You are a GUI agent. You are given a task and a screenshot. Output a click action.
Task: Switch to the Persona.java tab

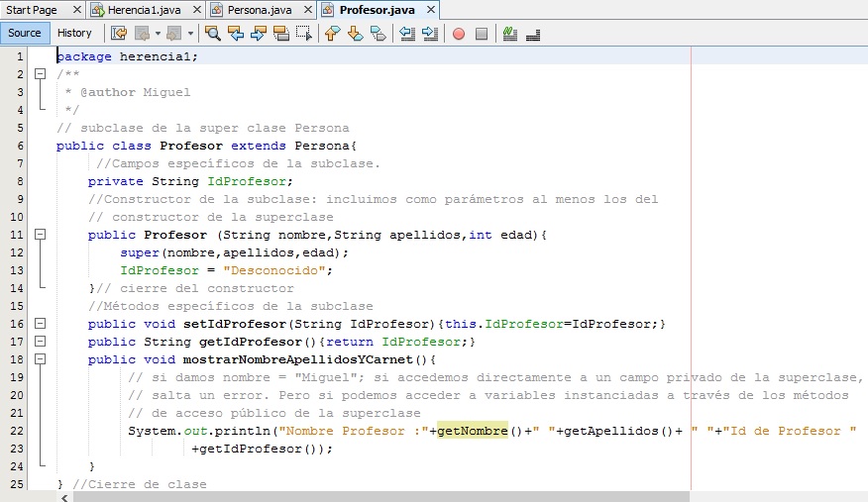click(x=260, y=10)
